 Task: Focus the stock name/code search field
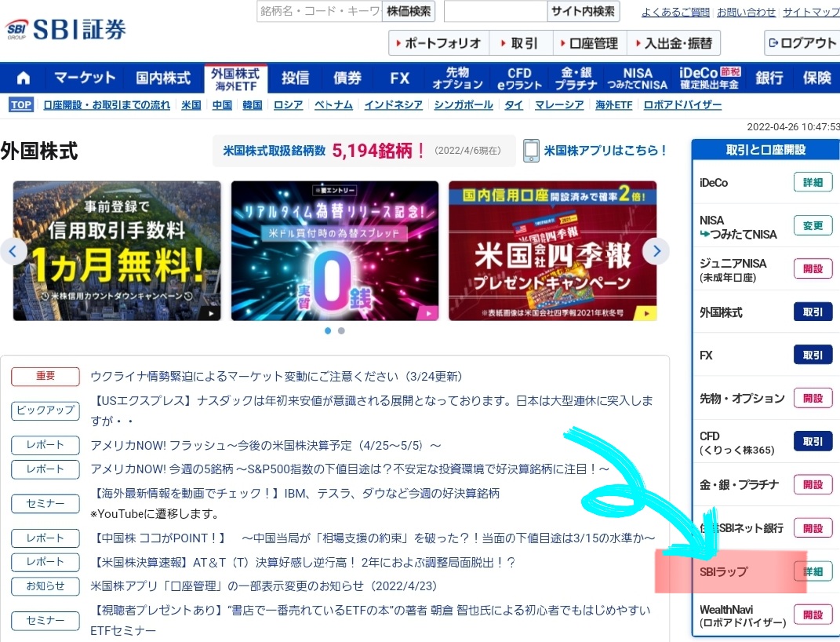tap(319, 11)
